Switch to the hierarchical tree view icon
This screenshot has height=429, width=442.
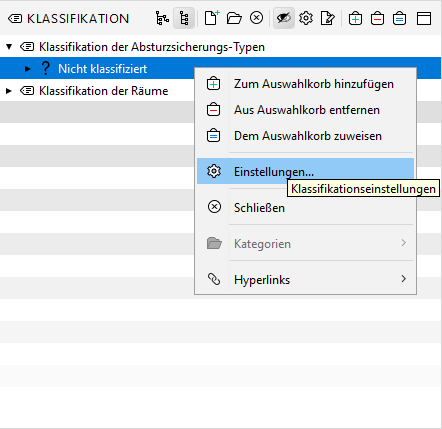pos(162,18)
